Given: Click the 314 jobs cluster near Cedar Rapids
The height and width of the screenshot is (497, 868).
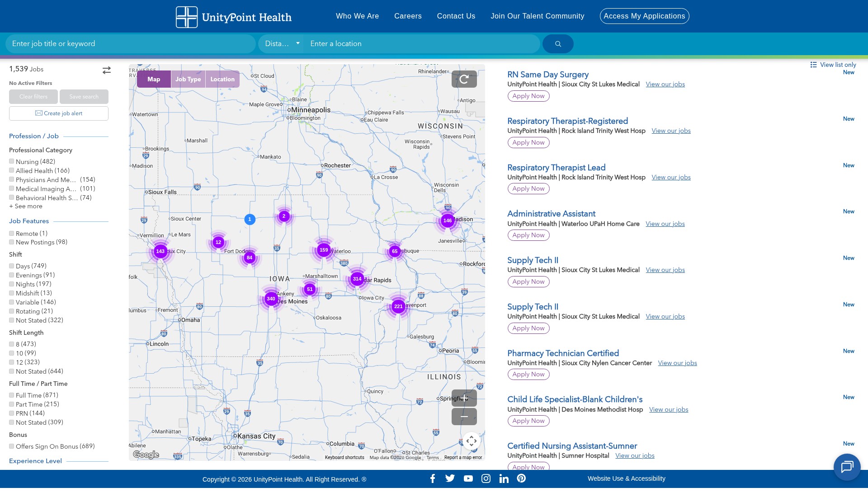Looking at the screenshot, I should click(x=357, y=279).
